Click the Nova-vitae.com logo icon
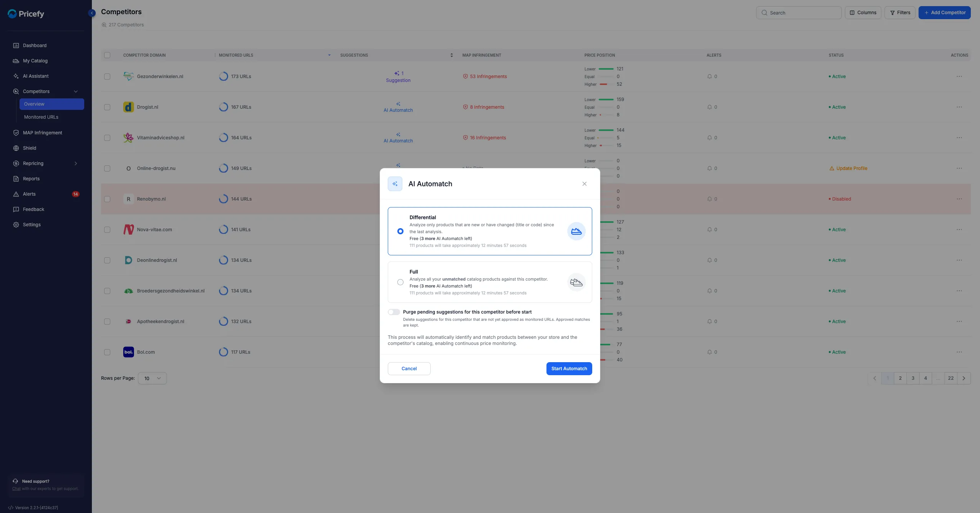 tap(129, 230)
